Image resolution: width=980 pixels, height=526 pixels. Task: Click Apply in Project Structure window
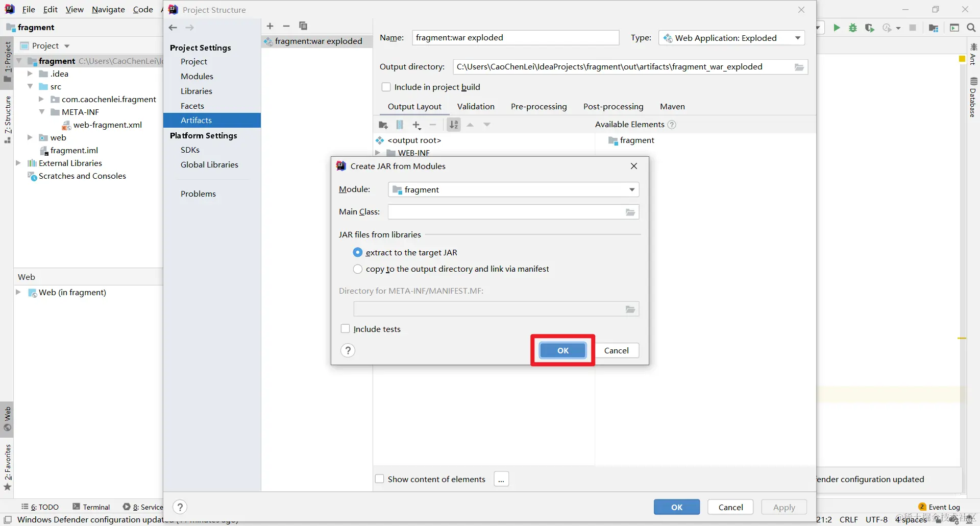coord(783,507)
